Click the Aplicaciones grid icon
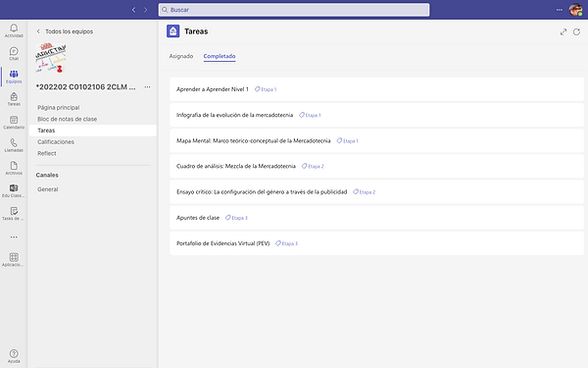 tap(14, 259)
